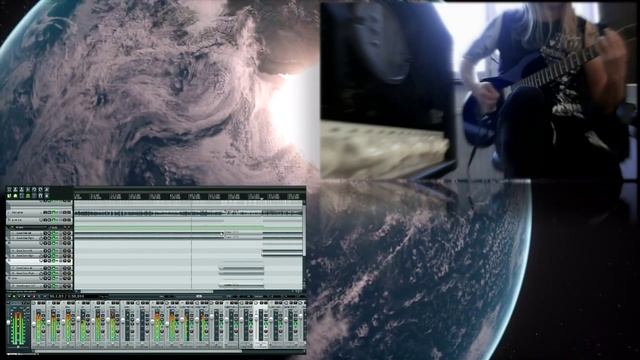The image size is (640, 360).
Task: Click the green FX button on the highlighted track
Action: [54, 260]
